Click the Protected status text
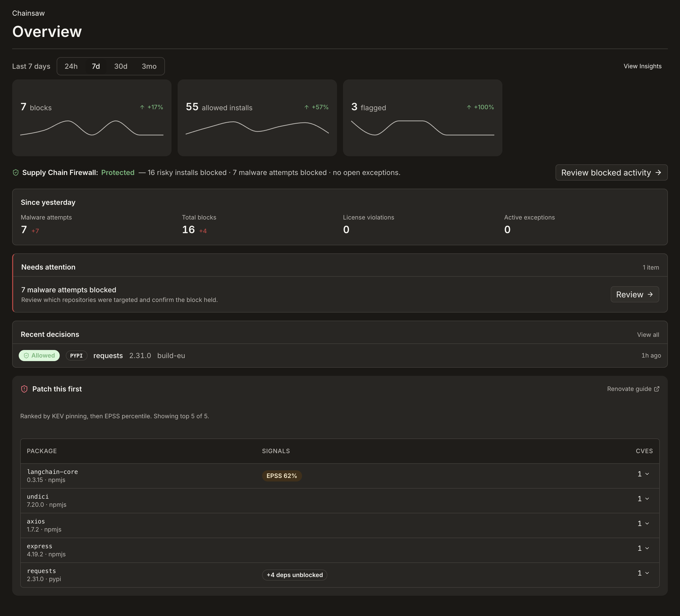Screen dimensions: 680x616 point(118,173)
